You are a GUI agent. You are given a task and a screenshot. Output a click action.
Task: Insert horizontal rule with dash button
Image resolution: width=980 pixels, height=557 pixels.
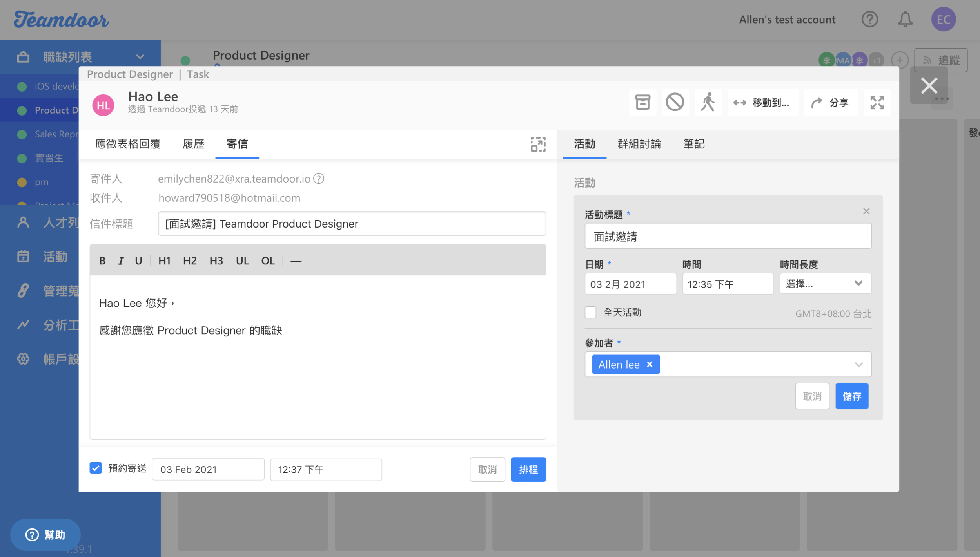point(296,261)
